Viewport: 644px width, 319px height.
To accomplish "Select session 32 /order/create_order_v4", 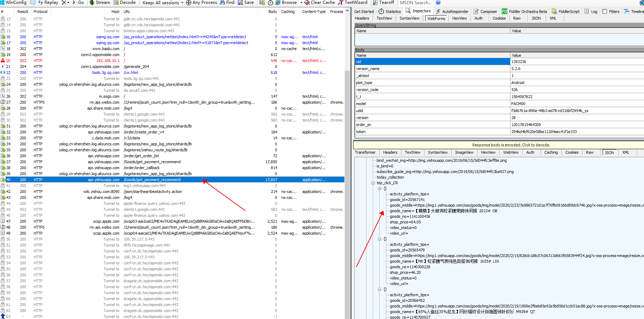I will [172, 132].
